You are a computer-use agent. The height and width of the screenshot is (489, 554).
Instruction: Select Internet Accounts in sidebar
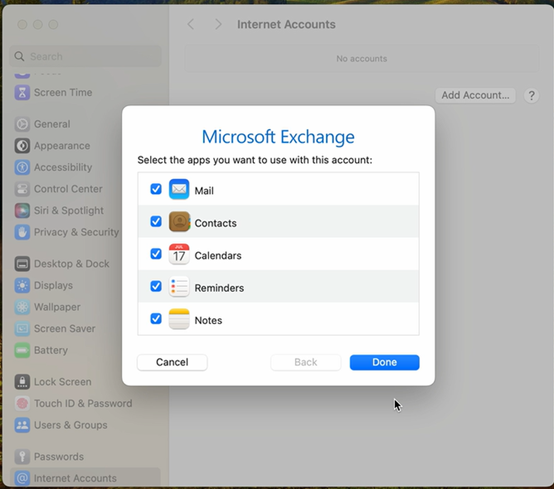85,478
